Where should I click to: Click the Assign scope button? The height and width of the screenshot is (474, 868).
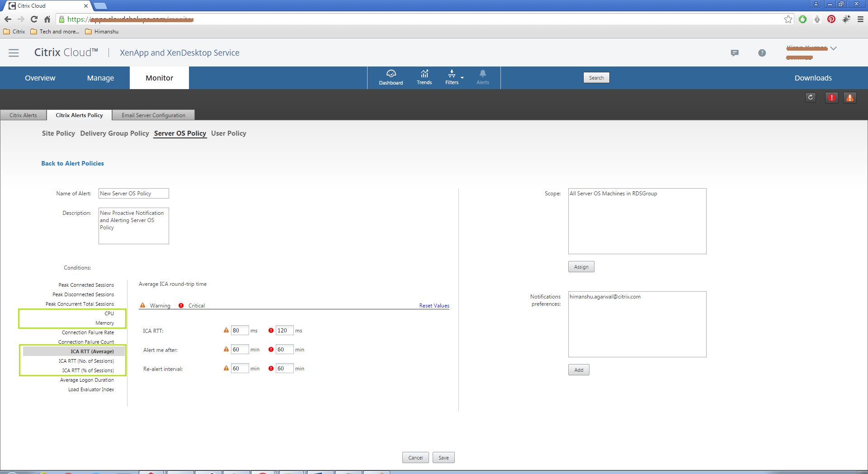coord(581,267)
